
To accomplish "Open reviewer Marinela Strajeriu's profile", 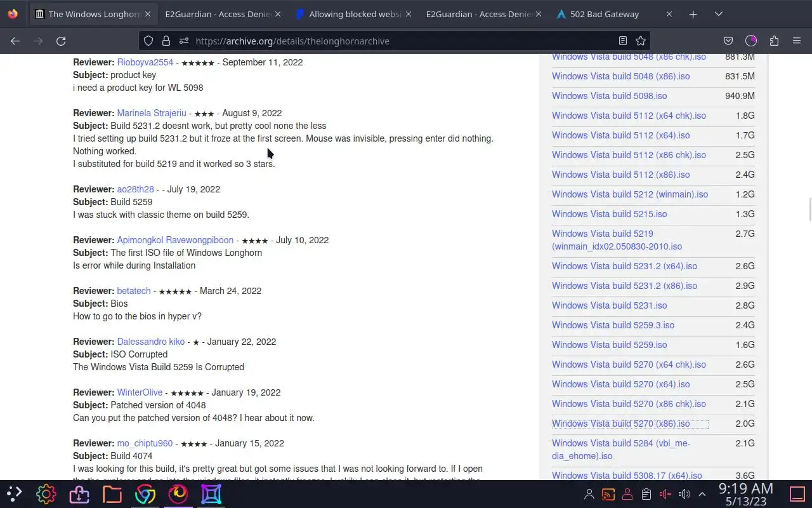I will (152, 113).
